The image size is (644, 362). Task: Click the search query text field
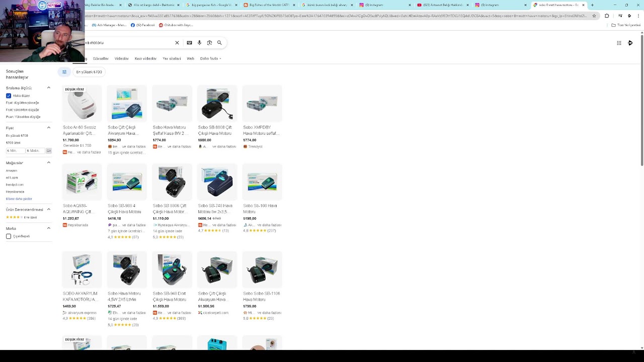coord(128,43)
